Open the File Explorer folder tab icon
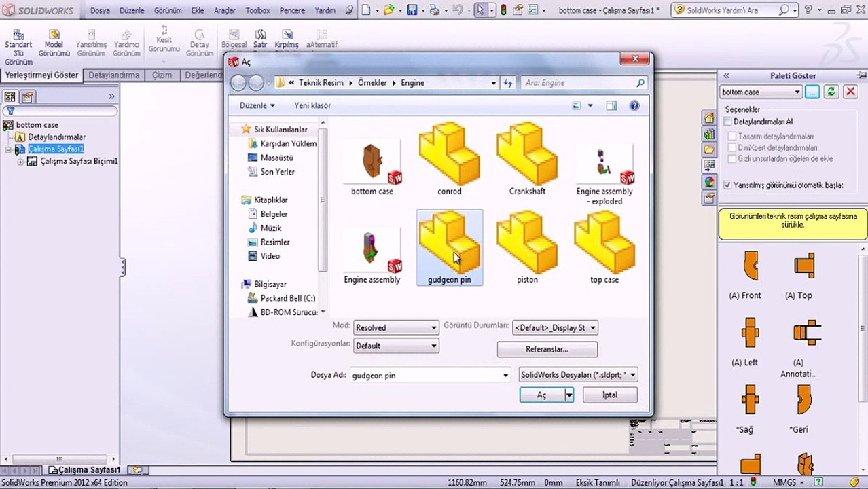Image resolution: width=868 pixels, height=489 pixels. (x=709, y=149)
